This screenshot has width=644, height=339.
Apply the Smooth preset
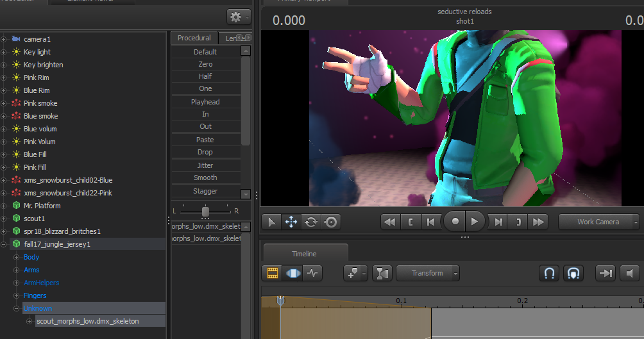coord(205,178)
